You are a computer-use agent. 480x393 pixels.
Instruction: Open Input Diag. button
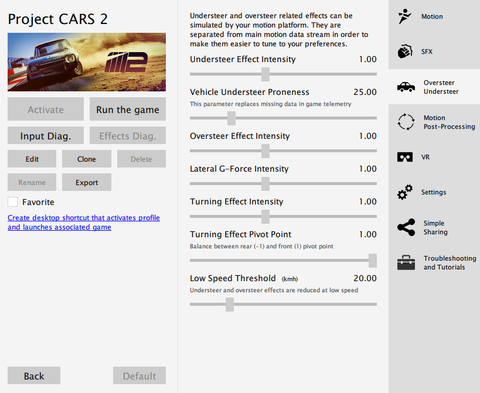[x=46, y=136]
